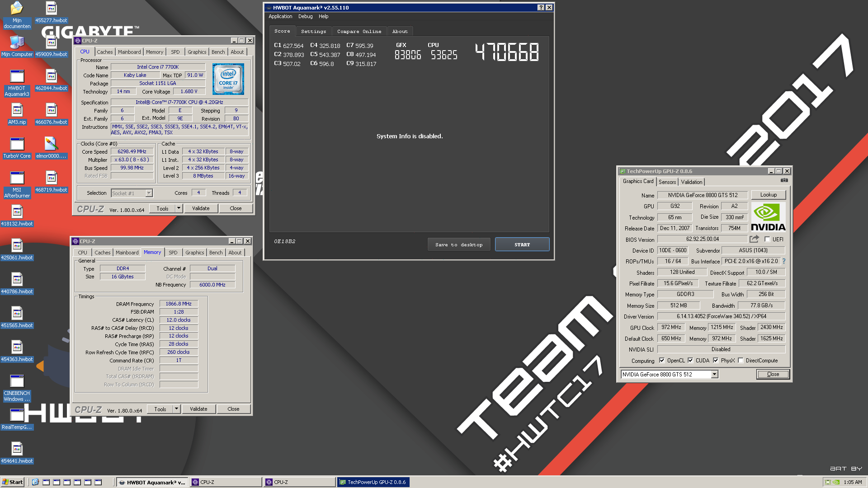This screenshot has height=488, width=868.
Task: Select the 418132.hwbot file icon
Action: point(17,216)
